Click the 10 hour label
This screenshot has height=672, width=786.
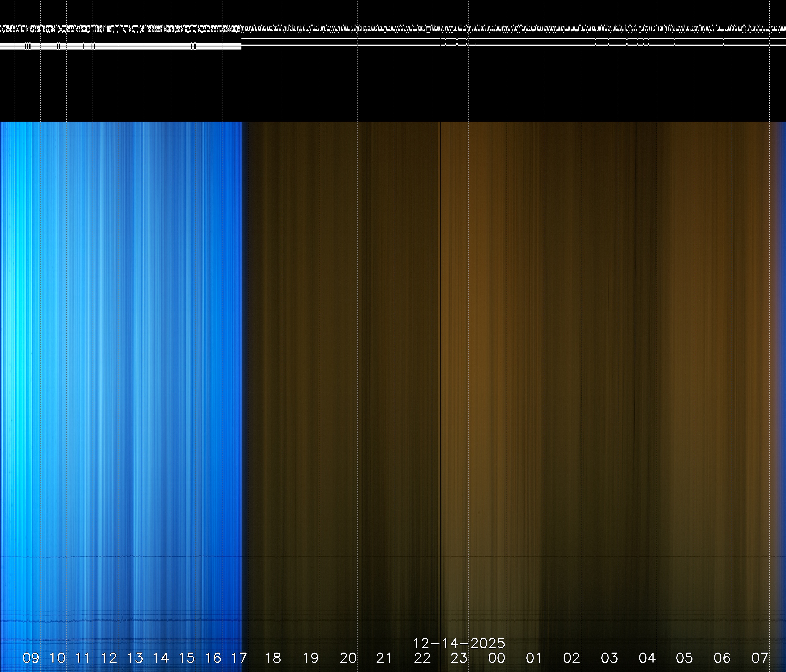[57, 658]
